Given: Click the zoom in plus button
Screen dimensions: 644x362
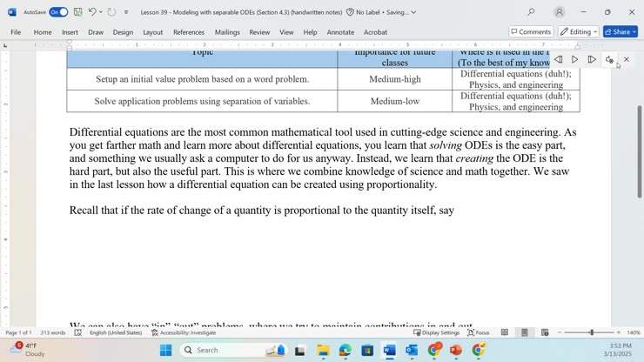Looking at the screenshot, I should pyautogui.click(x=619, y=332).
